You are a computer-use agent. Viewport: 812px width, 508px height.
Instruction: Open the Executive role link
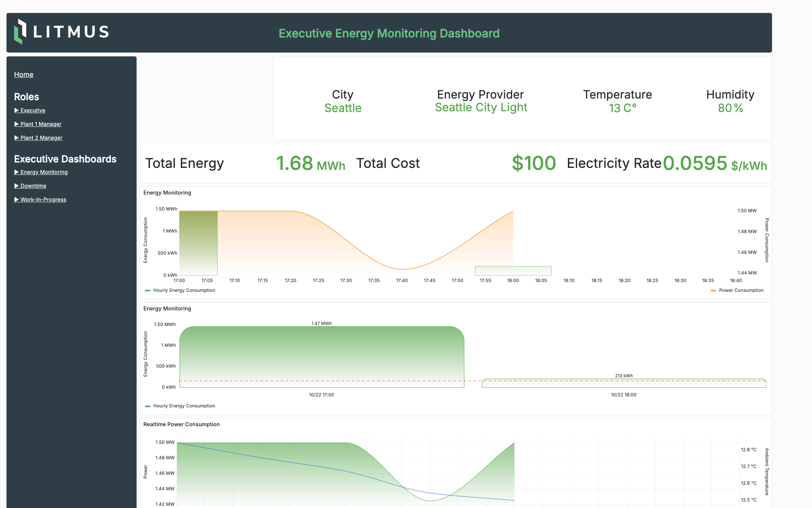coord(32,110)
